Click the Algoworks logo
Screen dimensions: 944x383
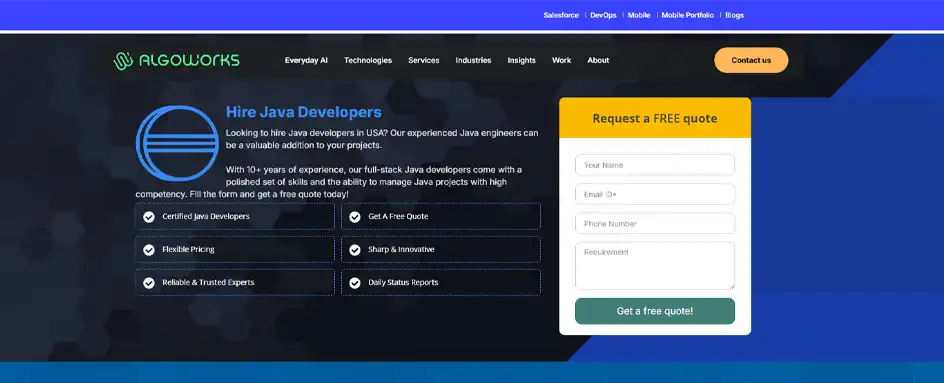click(x=176, y=60)
